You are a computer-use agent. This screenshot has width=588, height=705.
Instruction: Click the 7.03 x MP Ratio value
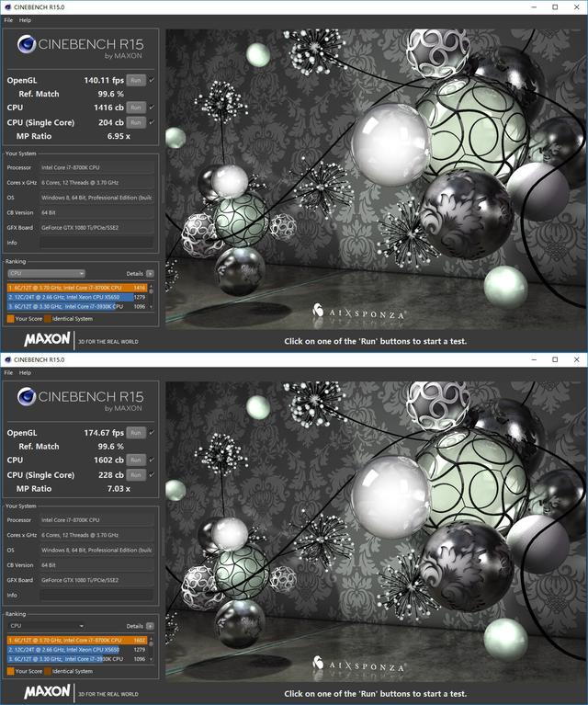(119, 489)
